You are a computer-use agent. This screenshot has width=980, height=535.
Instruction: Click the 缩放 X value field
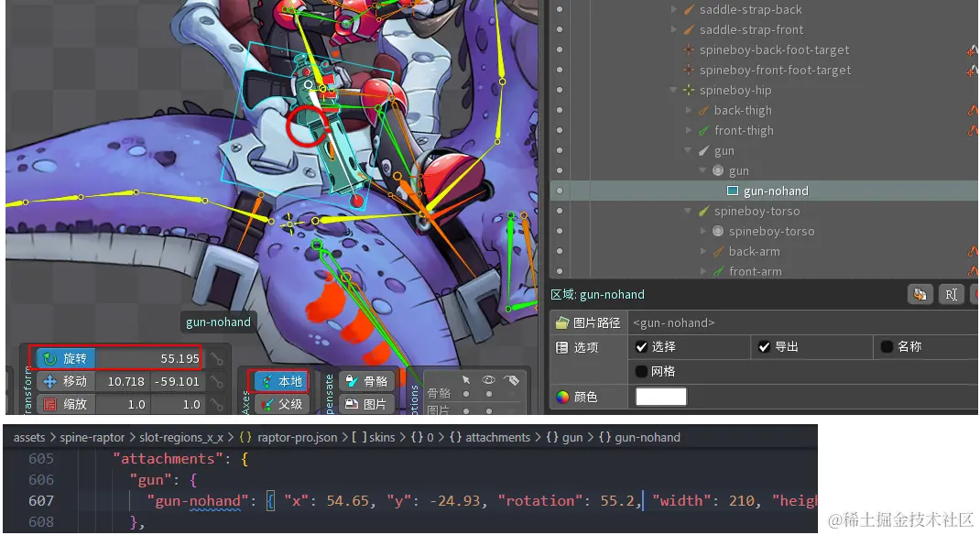[121, 404]
